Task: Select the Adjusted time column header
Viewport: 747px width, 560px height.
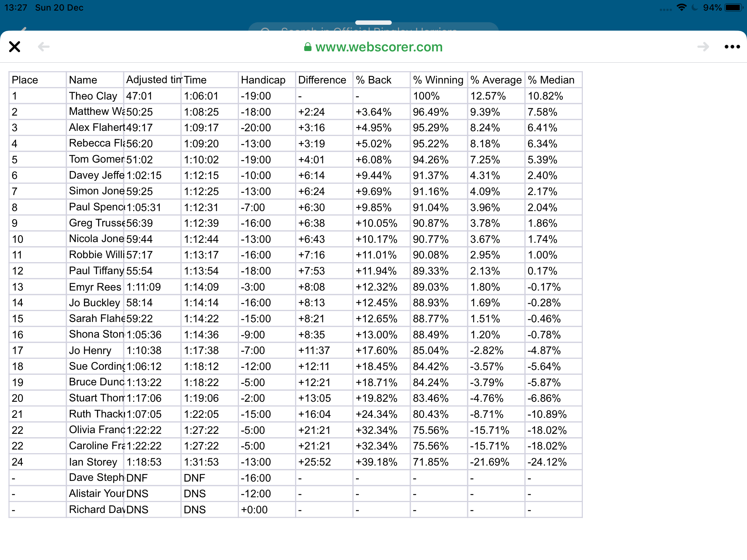Action: click(x=153, y=80)
